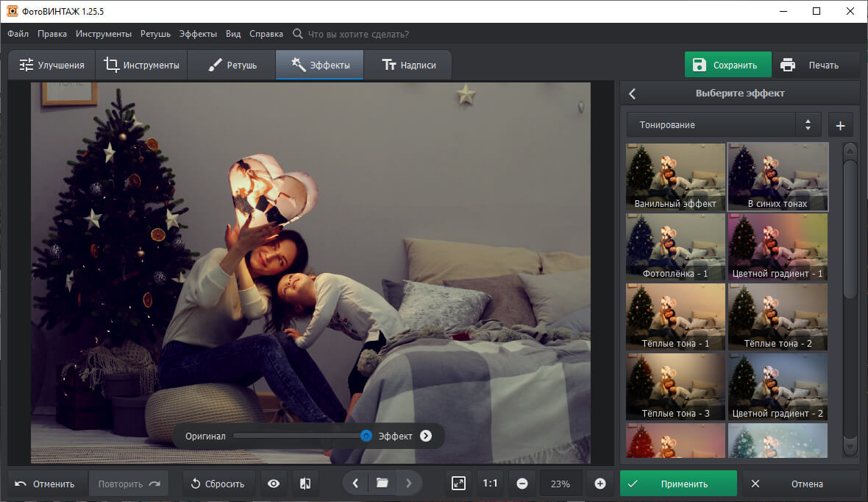This screenshot has height=502, width=868.
Task: Toggle the eye preview of original
Action: tap(274, 484)
